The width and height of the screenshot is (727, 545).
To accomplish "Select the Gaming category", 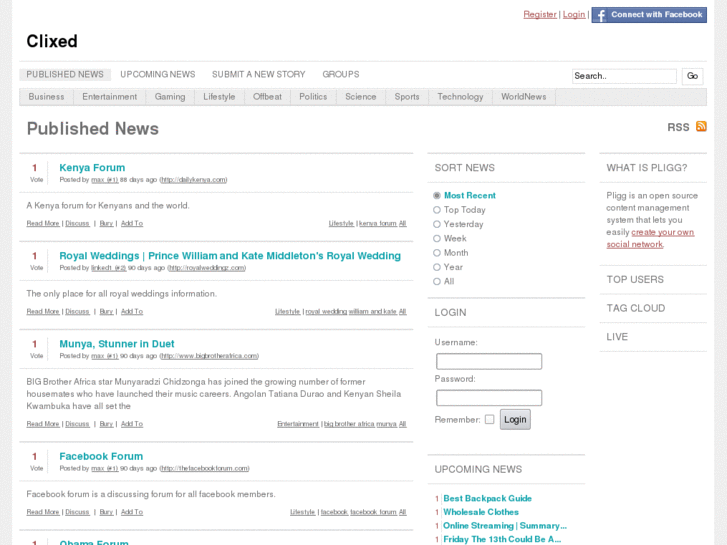I will [x=170, y=96].
